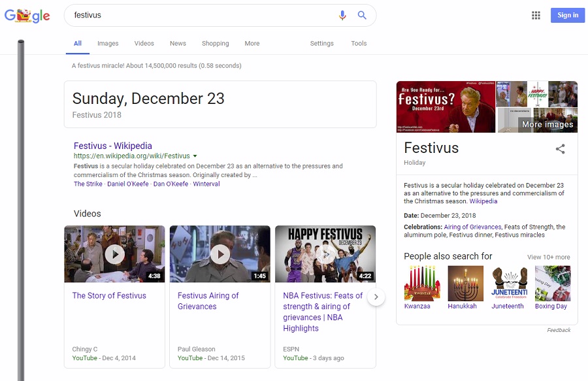Click the results count line text
Screen dimensions: 588x381
[x=156, y=65]
